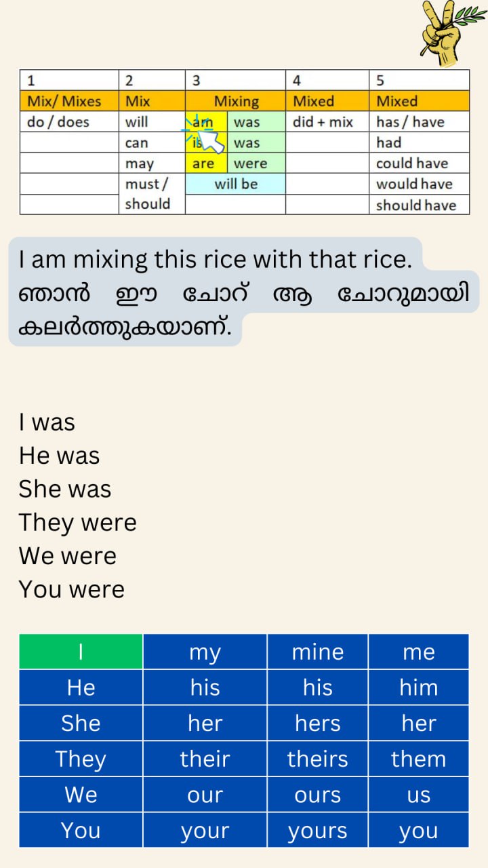
Task: Select the 'We' pronoun cell
Action: pyautogui.click(x=81, y=795)
